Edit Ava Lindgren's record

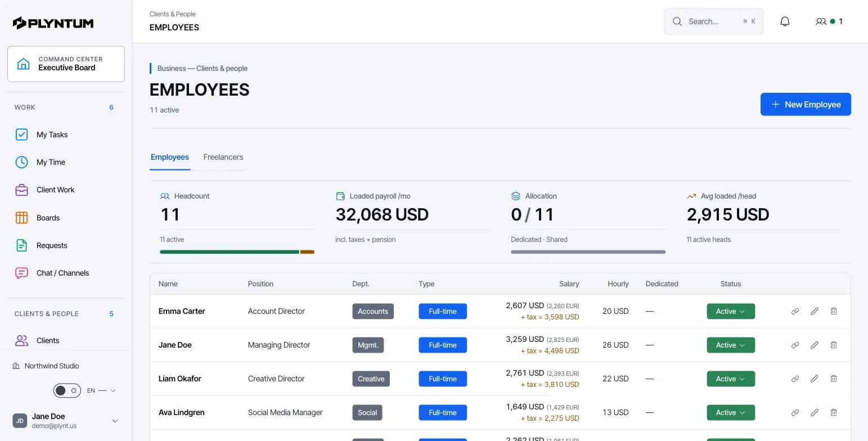click(x=814, y=412)
